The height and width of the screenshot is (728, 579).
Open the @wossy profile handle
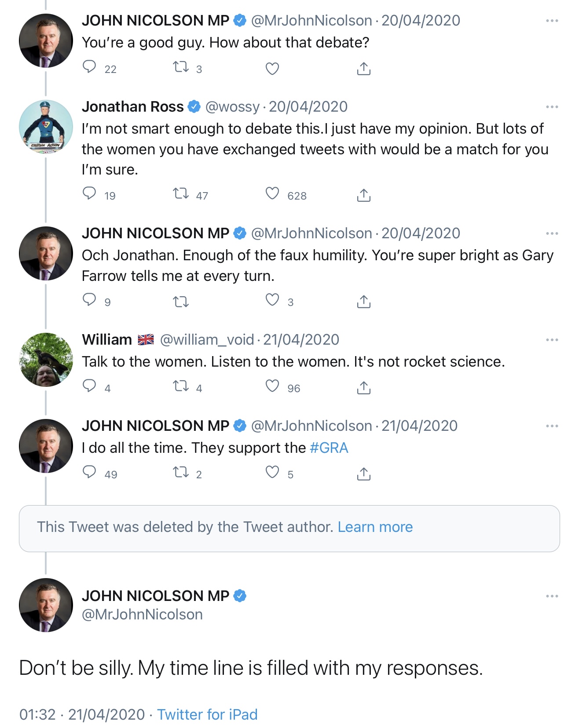(232, 107)
